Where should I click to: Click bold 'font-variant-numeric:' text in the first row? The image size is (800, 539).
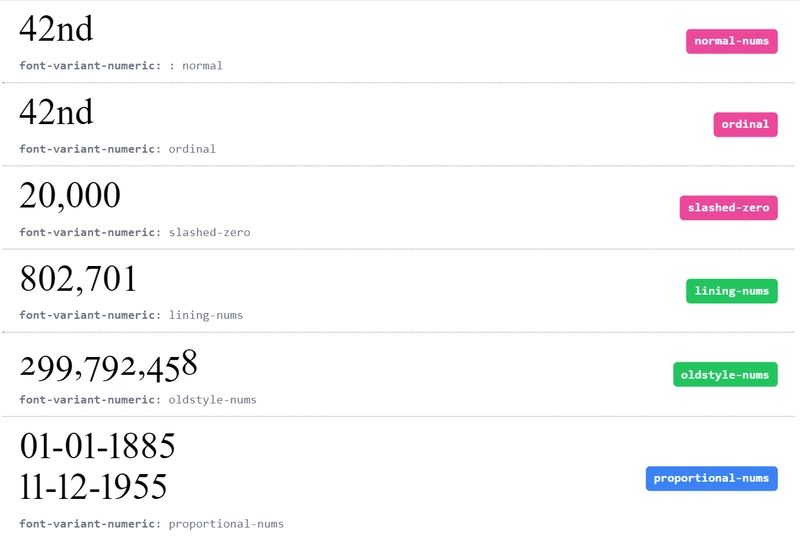[x=90, y=66]
